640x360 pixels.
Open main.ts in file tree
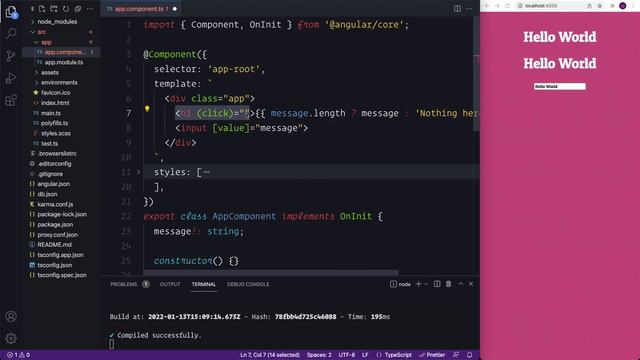coord(51,113)
